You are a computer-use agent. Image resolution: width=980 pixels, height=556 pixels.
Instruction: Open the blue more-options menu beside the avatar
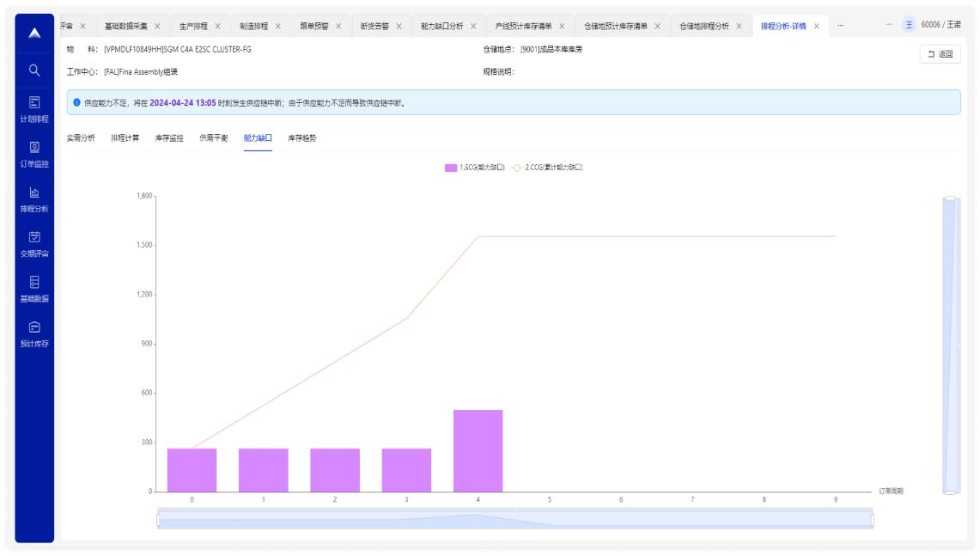(x=889, y=24)
